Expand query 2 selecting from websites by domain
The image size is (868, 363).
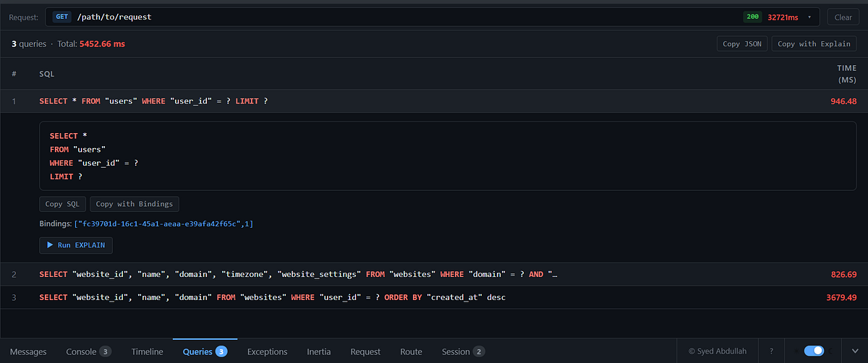(434, 275)
